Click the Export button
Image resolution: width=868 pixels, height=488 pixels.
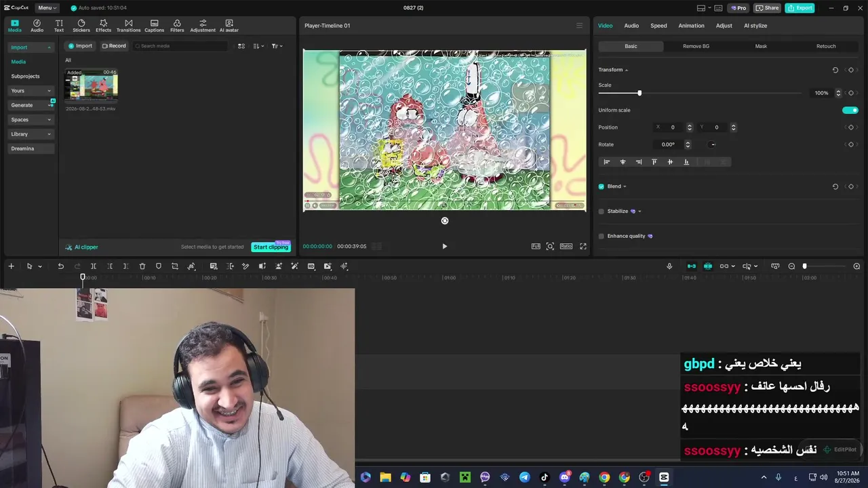(x=800, y=8)
